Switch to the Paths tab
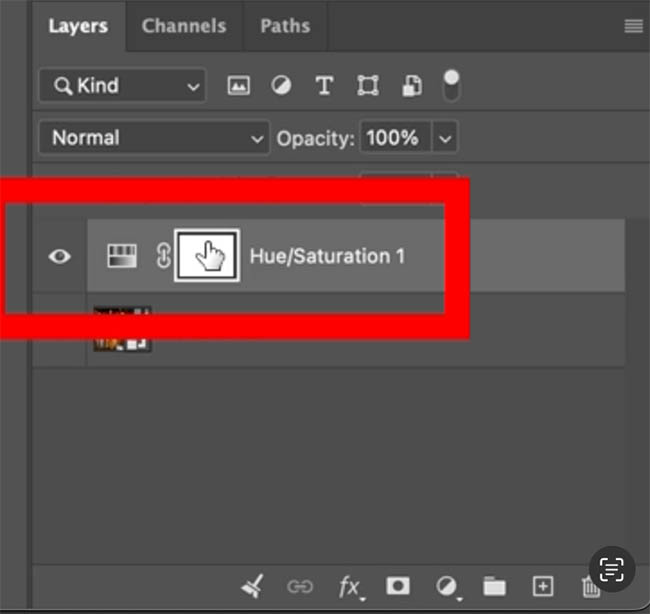Screen dimensions: 650x614 tap(285, 26)
